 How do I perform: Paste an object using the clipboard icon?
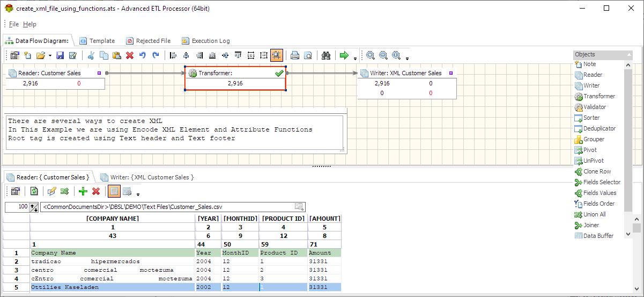pos(116,55)
